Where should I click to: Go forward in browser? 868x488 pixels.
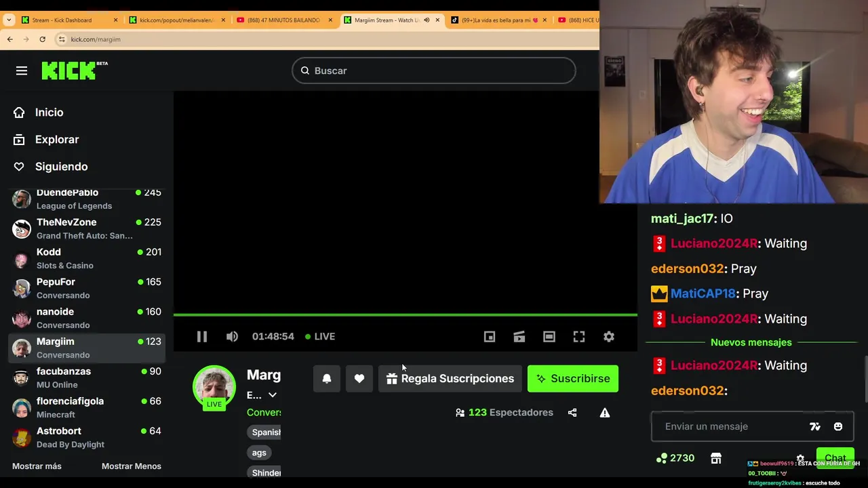[x=26, y=39]
